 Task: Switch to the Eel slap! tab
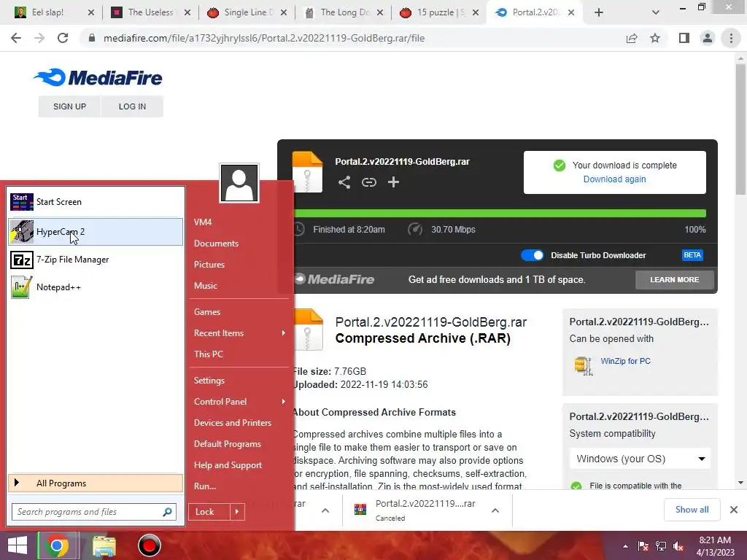pyautogui.click(x=47, y=12)
